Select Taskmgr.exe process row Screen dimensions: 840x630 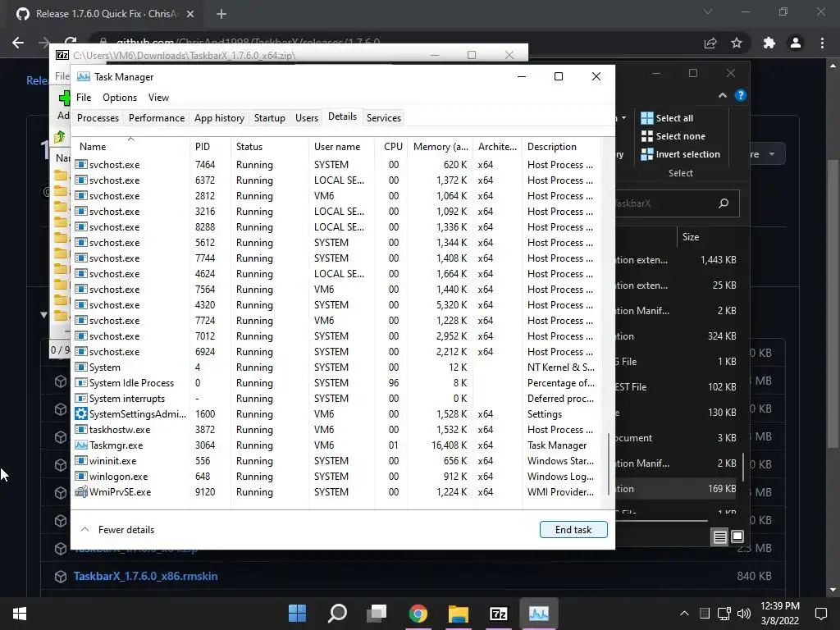[336, 445]
